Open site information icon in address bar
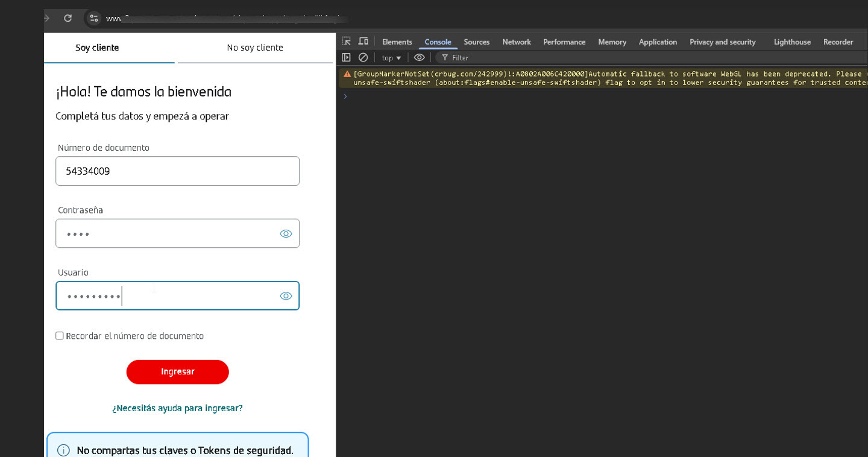Viewport: 868px width, 457px height. coord(93,18)
